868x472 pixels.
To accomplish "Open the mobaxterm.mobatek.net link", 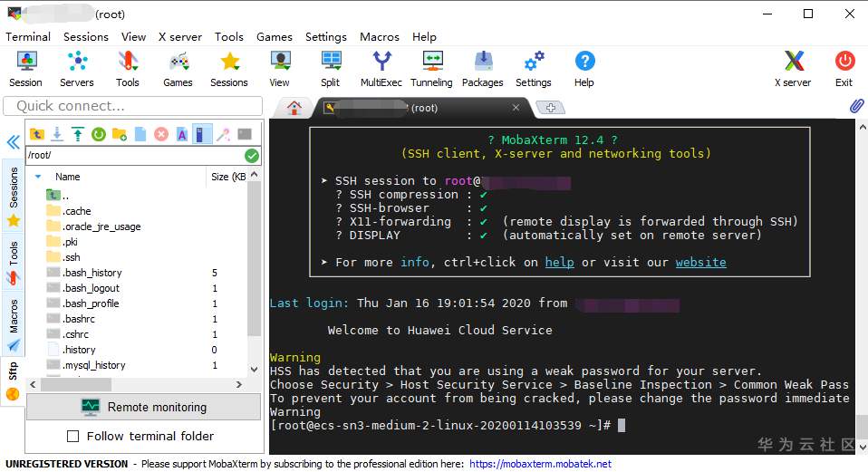I will (540, 464).
